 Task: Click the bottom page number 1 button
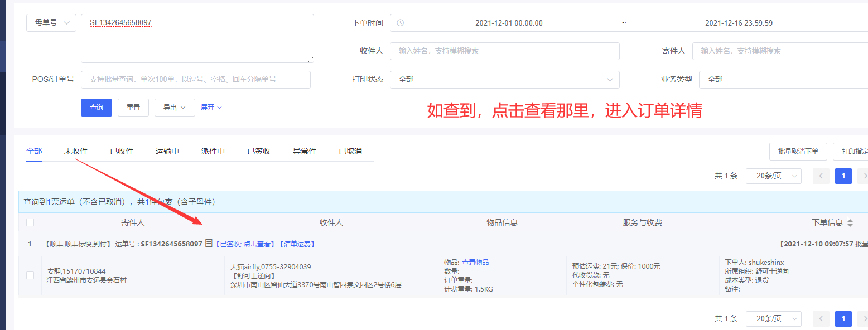[843, 319]
